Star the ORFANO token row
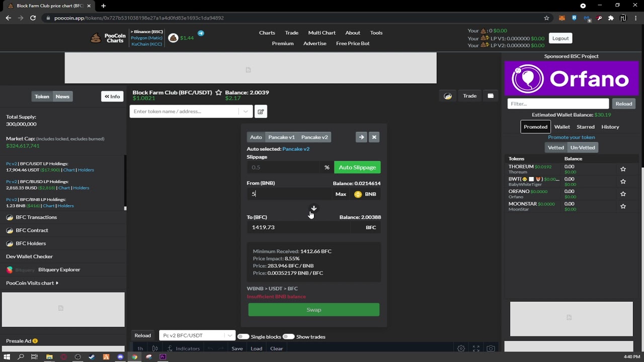644x362 pixels. (623, 194)
